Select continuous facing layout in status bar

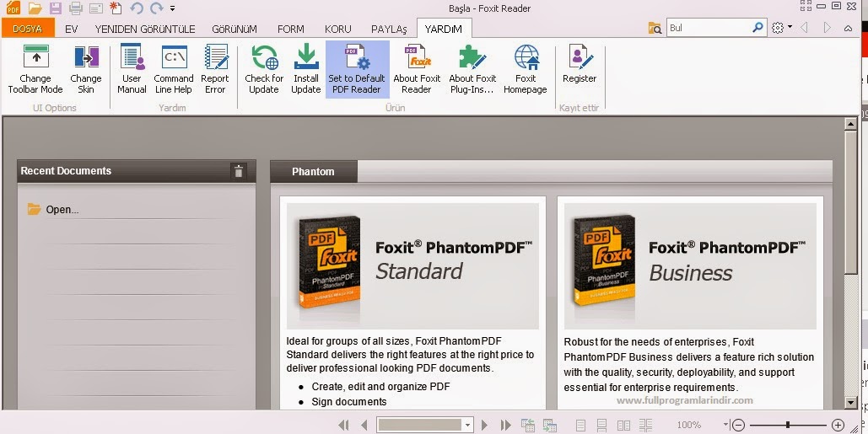click(x=645, y=426)
